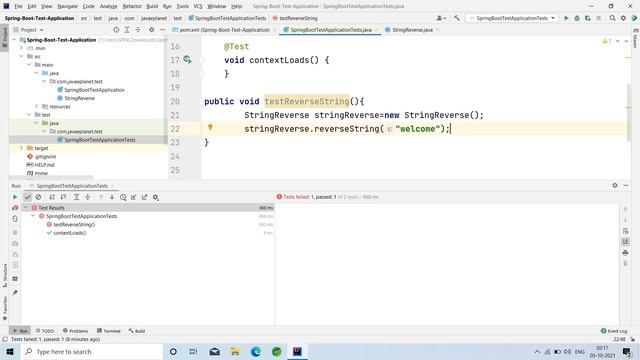Collapse all test result nodes

[x=88, y=197]
